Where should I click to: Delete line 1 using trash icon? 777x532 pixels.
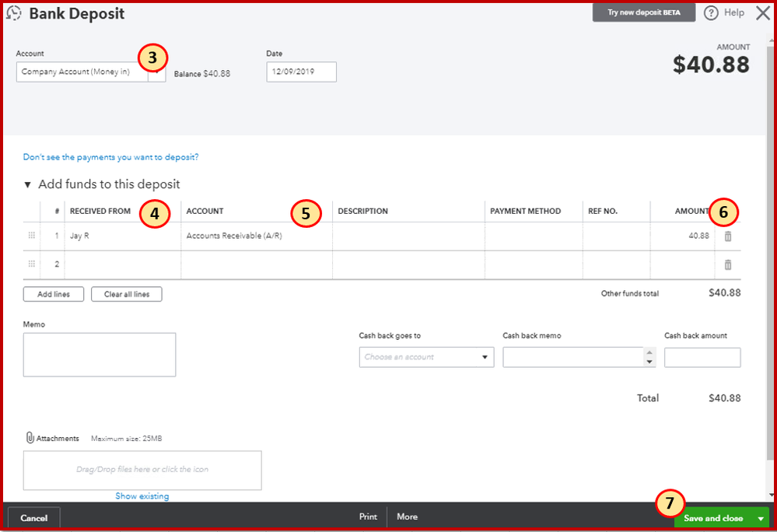point(728,236)
